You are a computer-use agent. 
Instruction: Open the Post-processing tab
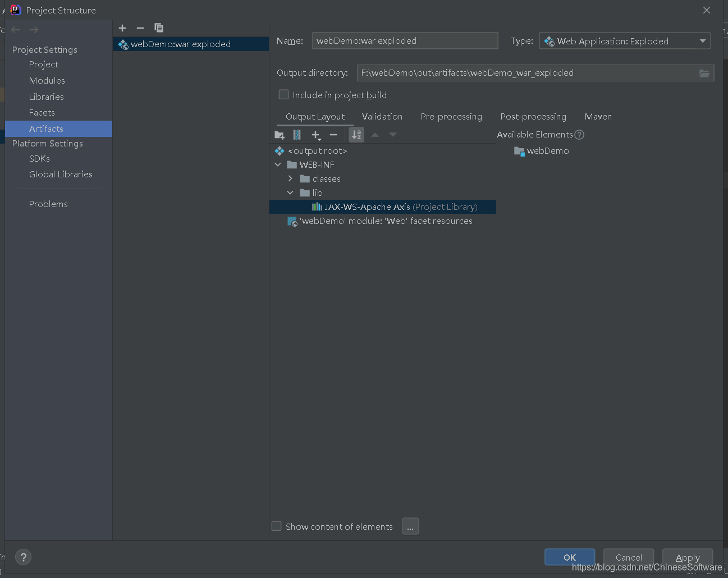click(x=533, y=117)
